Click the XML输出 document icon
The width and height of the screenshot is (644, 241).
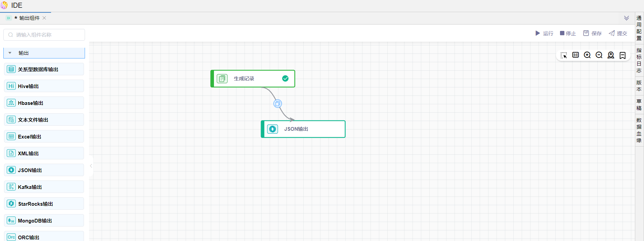(11, 153)
